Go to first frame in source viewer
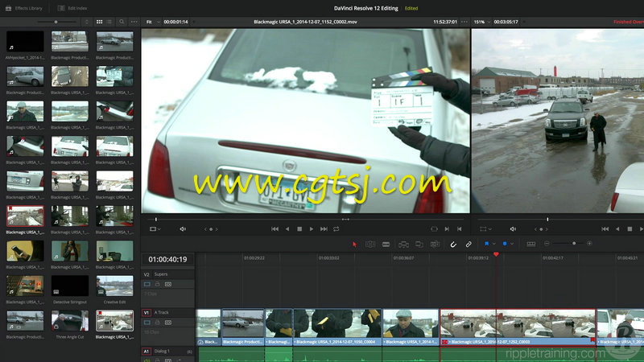Image resolution: width=644 pixels, height=362 pixels. (275, 229)
